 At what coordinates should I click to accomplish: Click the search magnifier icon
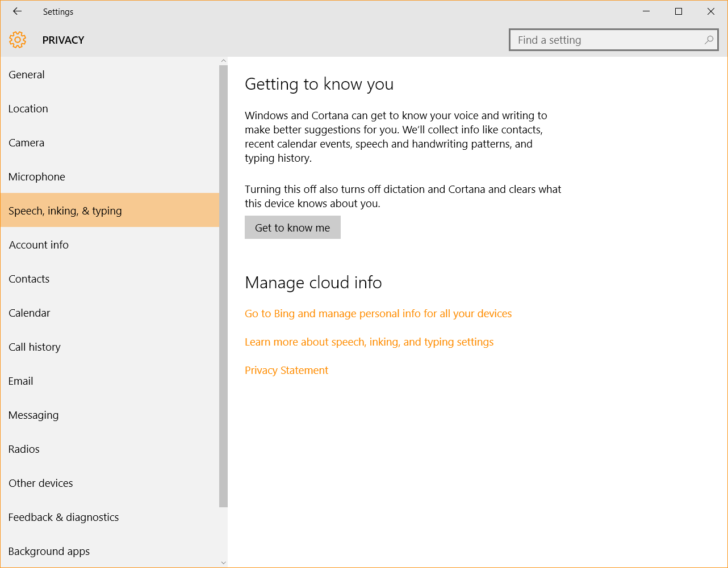pyautogui.click(x=709, y=40)
